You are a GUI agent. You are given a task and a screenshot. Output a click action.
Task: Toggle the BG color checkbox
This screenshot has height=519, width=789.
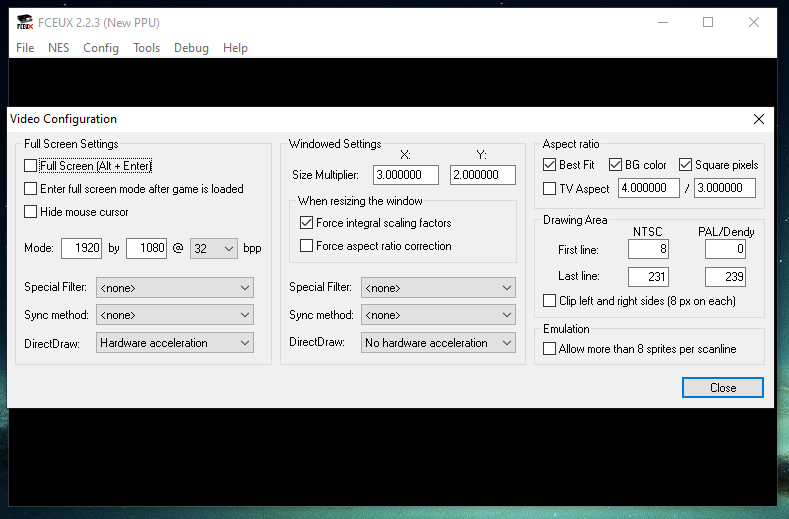click(x=617, y=165)
